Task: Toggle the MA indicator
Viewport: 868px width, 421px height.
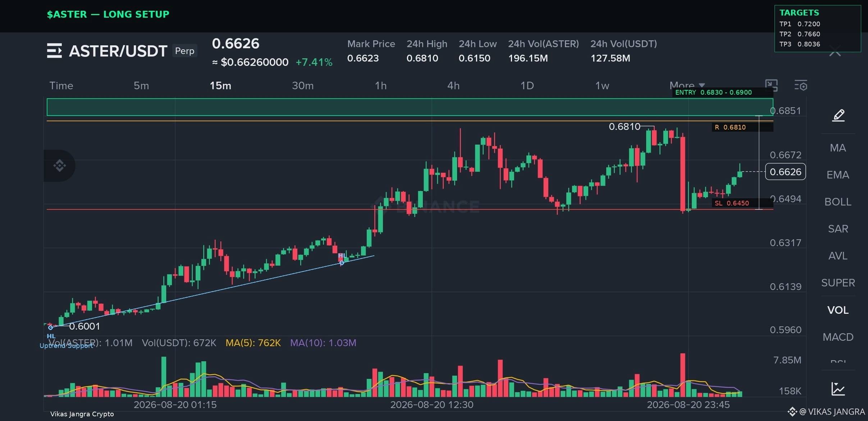Action: tap(838, 148)
